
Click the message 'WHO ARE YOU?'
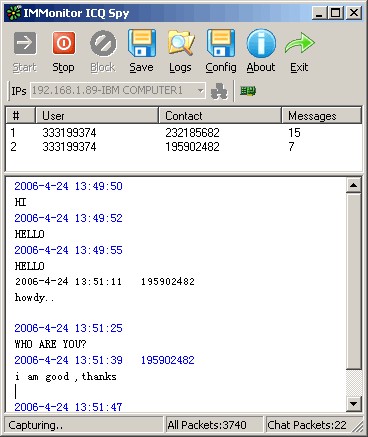(50, 344)
